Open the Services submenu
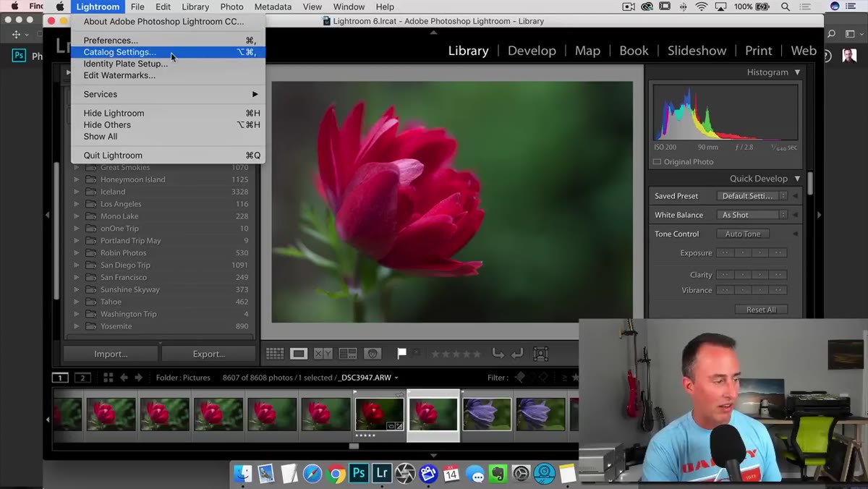This screenshot has height=489, width=868. pos(168,94)
